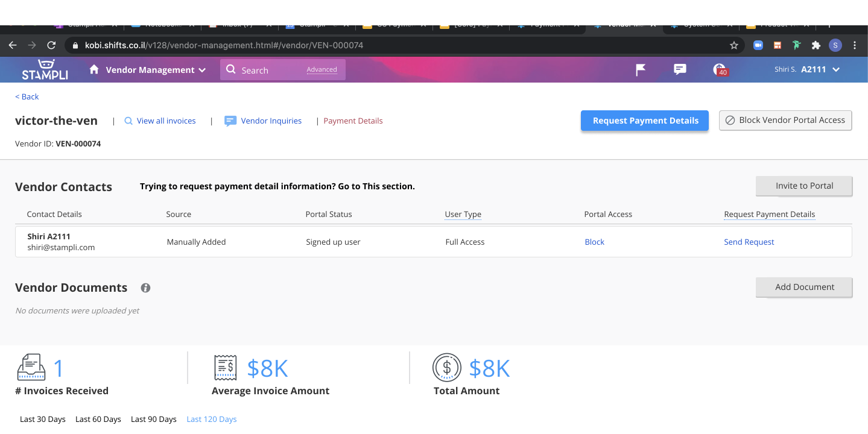Open browser extensions puzzle icon

[816, 45]
